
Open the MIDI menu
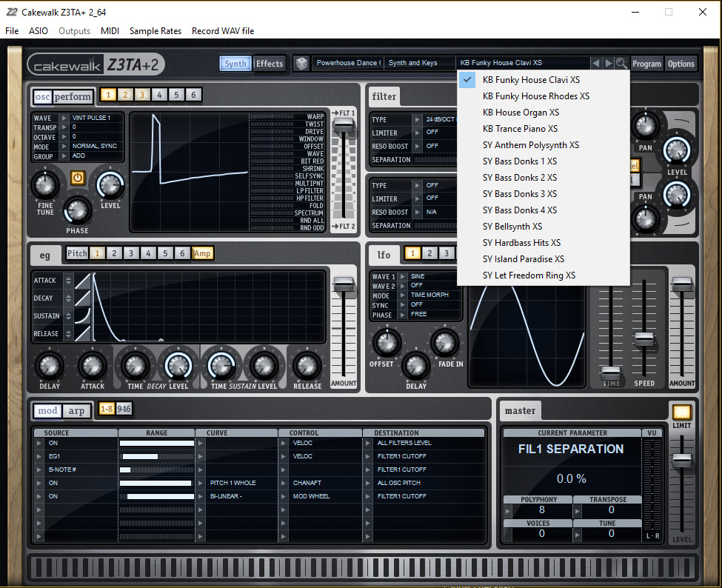click(110, 31)
